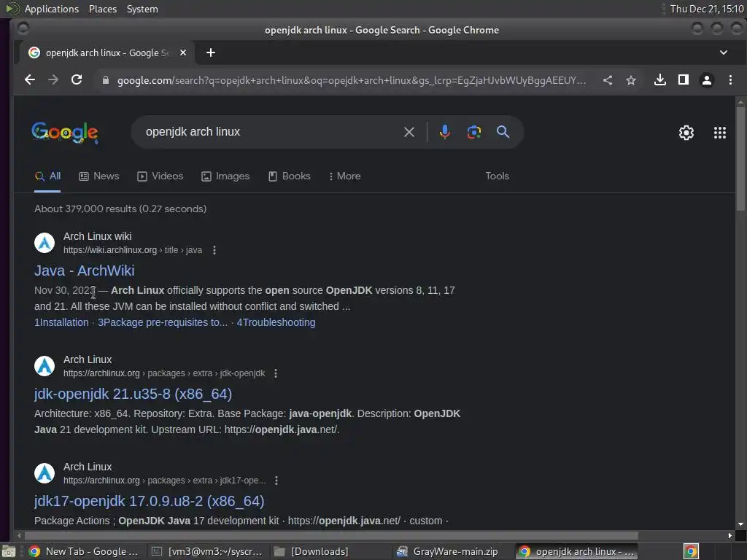747x560 pixels.
Task: Click the browser address bar URL
Action: [x=352, y=80]
